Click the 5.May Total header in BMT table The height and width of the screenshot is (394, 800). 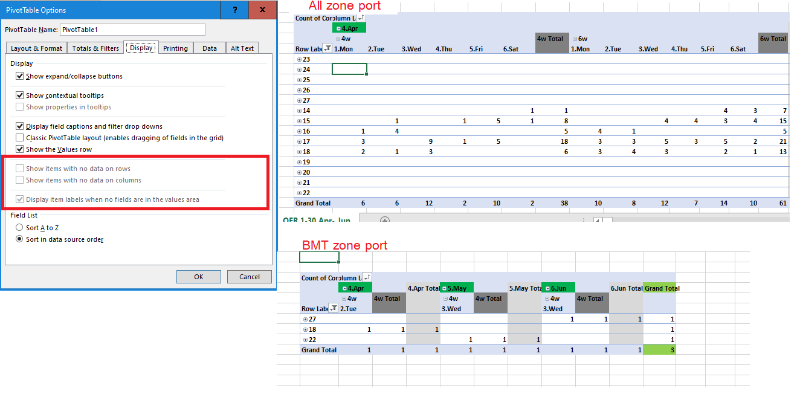coord(524,288)
